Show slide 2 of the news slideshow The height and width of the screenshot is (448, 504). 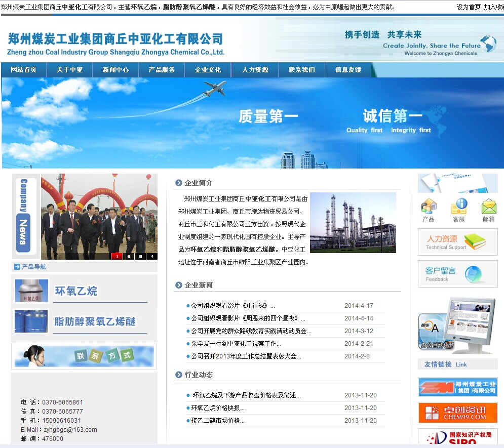click(129, 256)
